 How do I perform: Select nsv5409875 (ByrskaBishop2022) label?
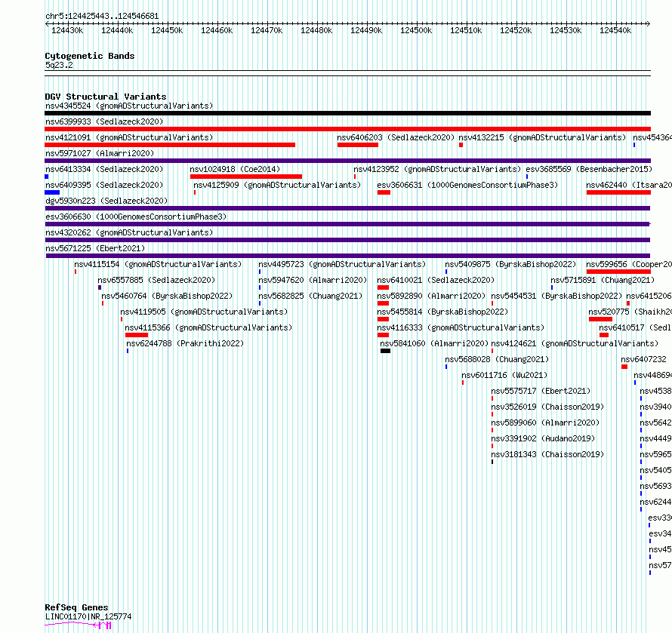coord(510,264)
